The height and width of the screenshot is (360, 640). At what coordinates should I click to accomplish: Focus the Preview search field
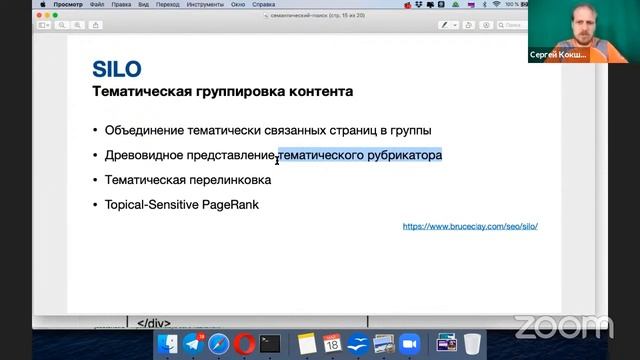coord(512,25)
